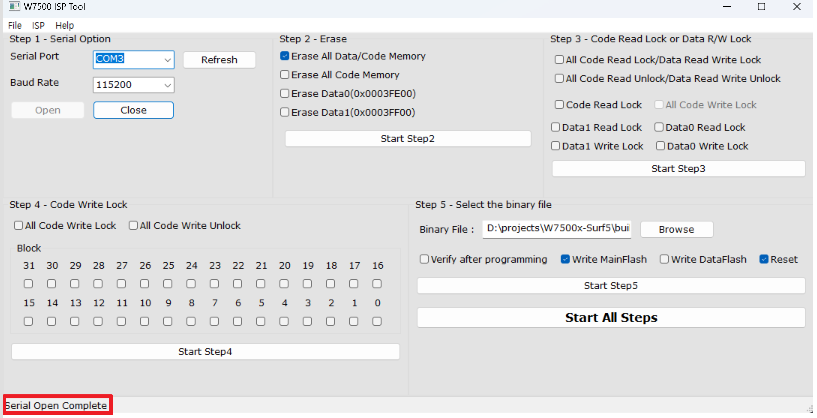Toggle Data1 Read Lock checkbox

click(x=555, y=127)
